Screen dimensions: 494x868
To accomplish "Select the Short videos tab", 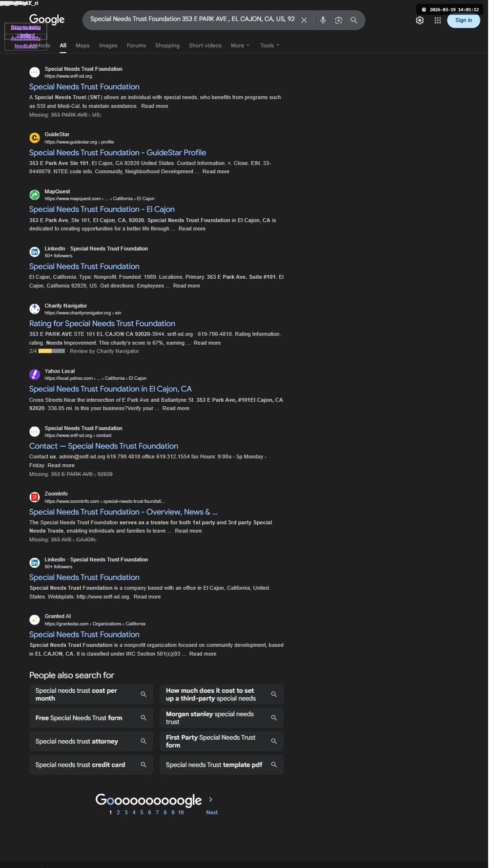I will click(205, 45).
